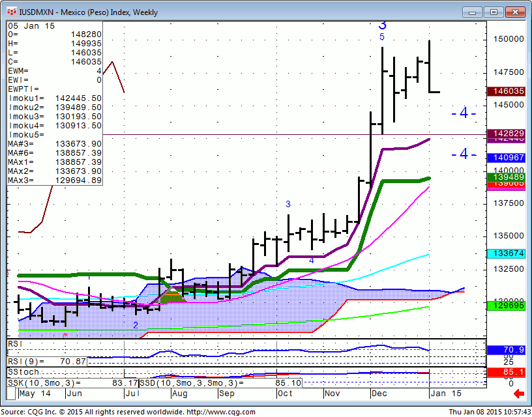The width and height of the screenshot is (532, 417).
Task: Click the large blue 3 wave label
Action: [x=382, y=25]
